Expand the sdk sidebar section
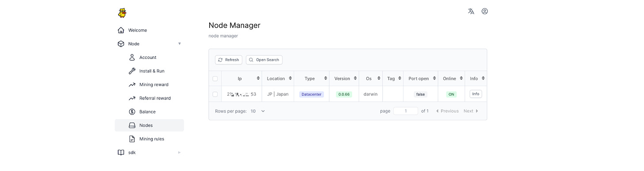The height and width of the screenshot is (171, 644). [x=149, y=152]
